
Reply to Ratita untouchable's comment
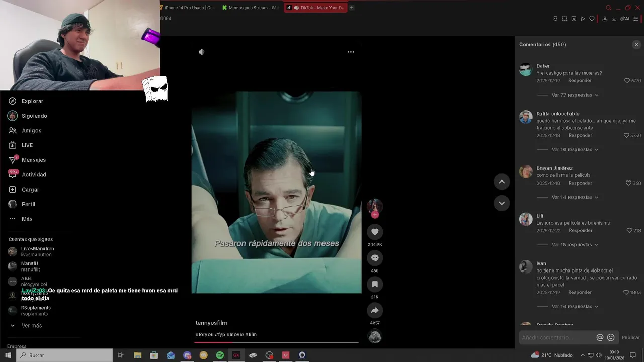point(580,136)
